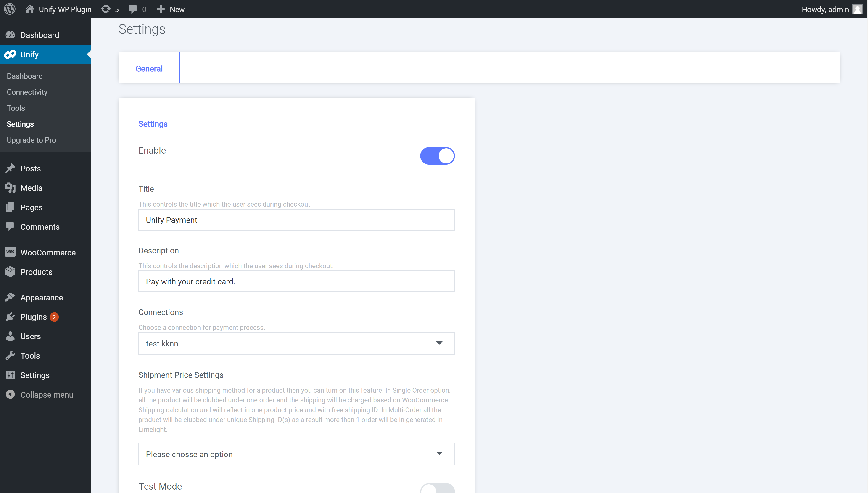Disable the Enable toggle switch

click(x=437, y=156)
